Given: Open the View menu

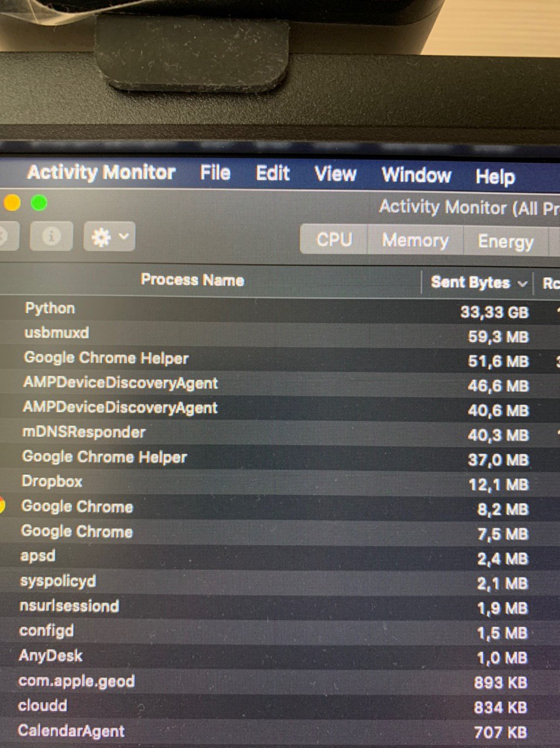Looking at the screenshot, I should coord(336,174).
